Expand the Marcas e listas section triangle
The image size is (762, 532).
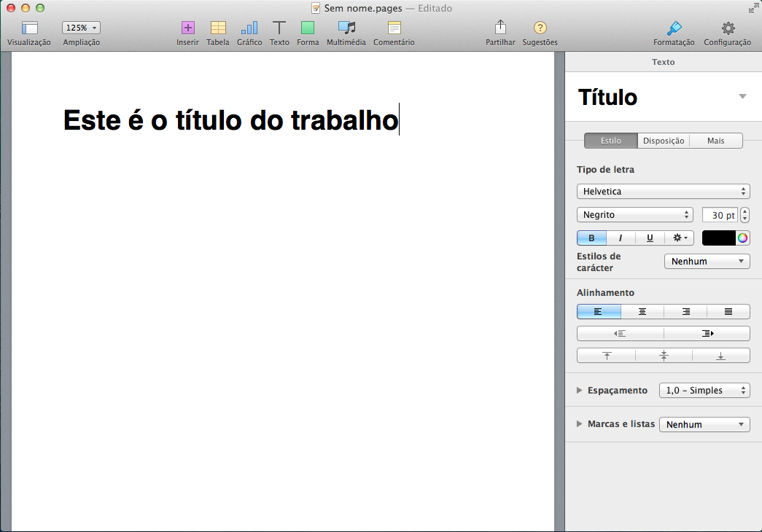click(x=579, y=423)
